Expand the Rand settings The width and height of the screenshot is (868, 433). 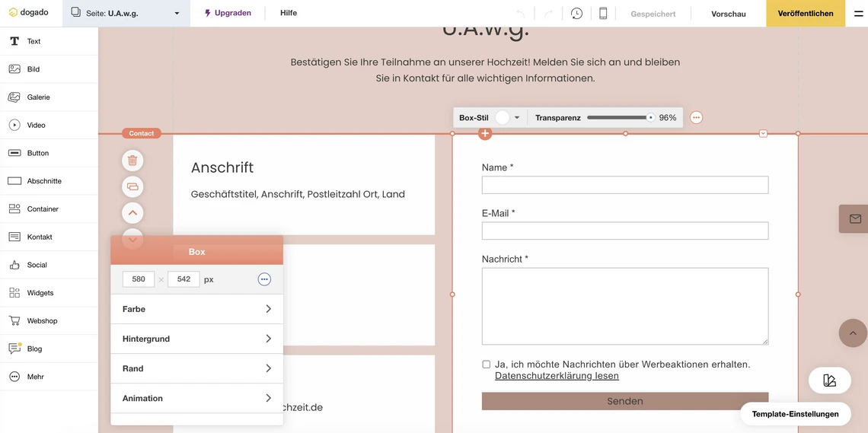196,368
